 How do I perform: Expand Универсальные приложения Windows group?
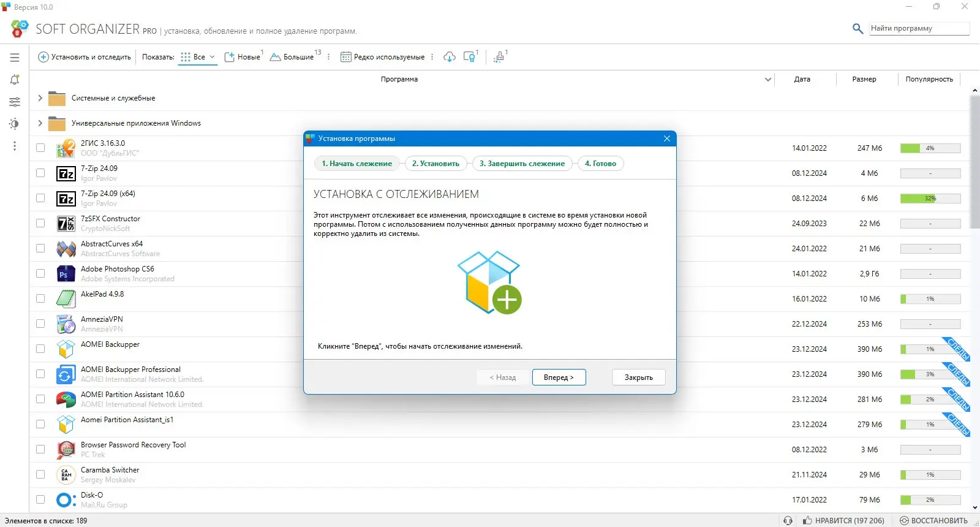(x=40, y=123)
